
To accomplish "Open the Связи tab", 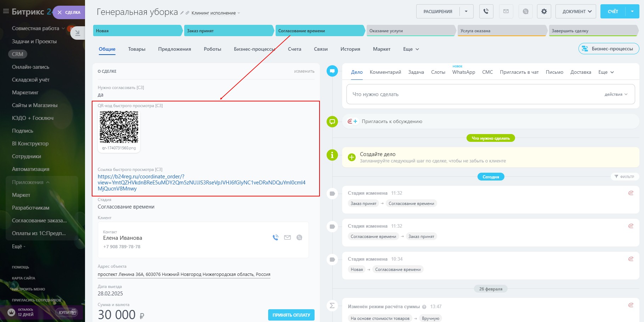I will pos(321,49).
